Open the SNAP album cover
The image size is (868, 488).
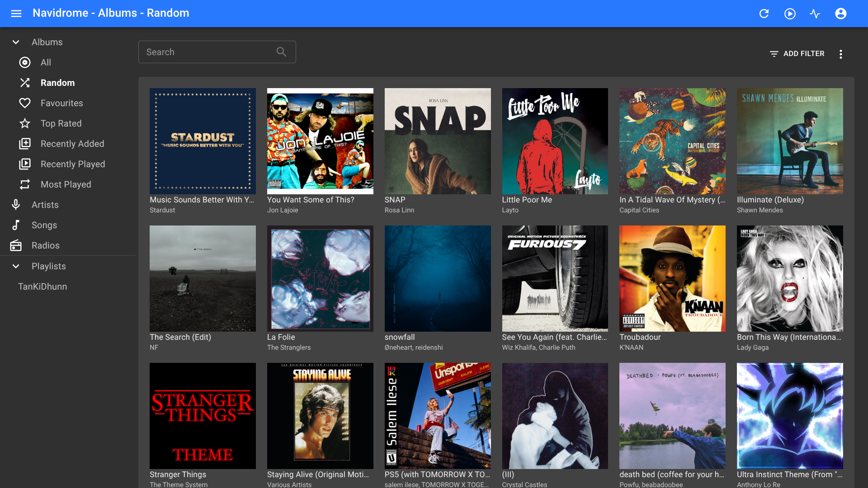click(438, 141)
